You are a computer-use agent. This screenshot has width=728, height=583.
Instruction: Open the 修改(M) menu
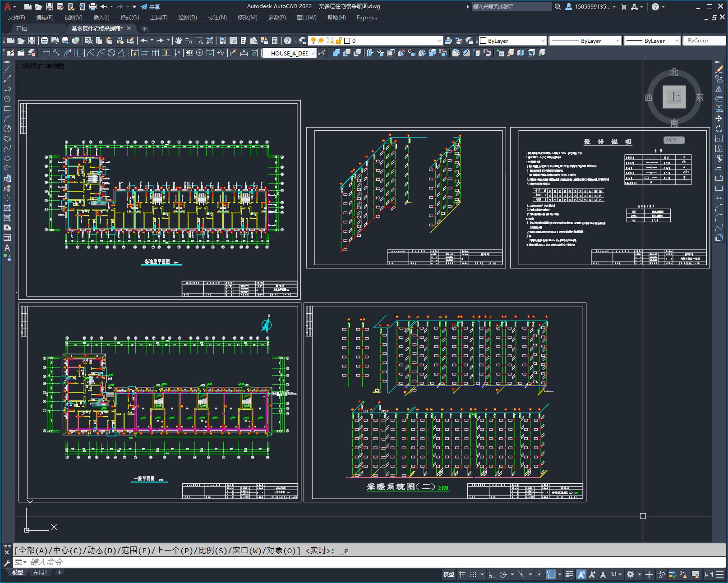[x=247, y=18]
